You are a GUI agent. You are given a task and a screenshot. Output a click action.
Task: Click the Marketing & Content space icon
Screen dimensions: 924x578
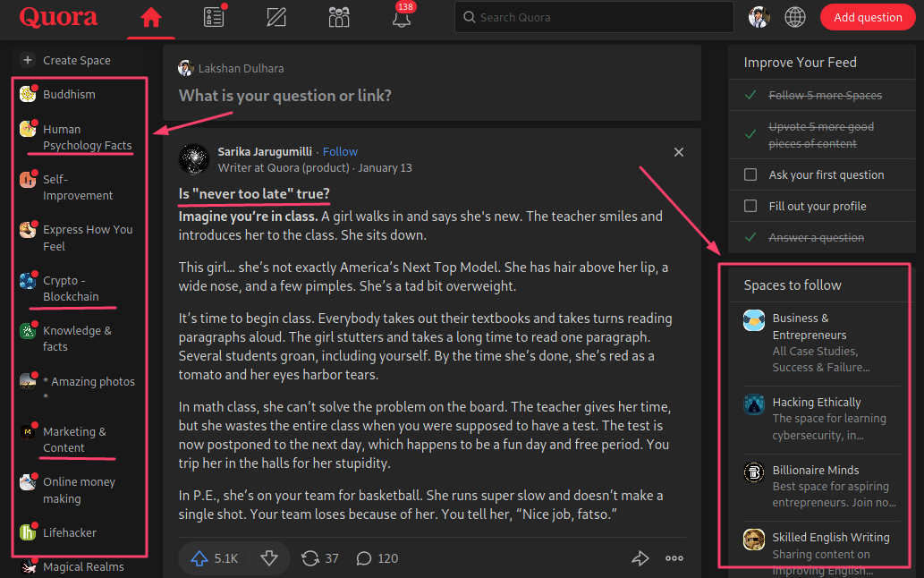28,432
